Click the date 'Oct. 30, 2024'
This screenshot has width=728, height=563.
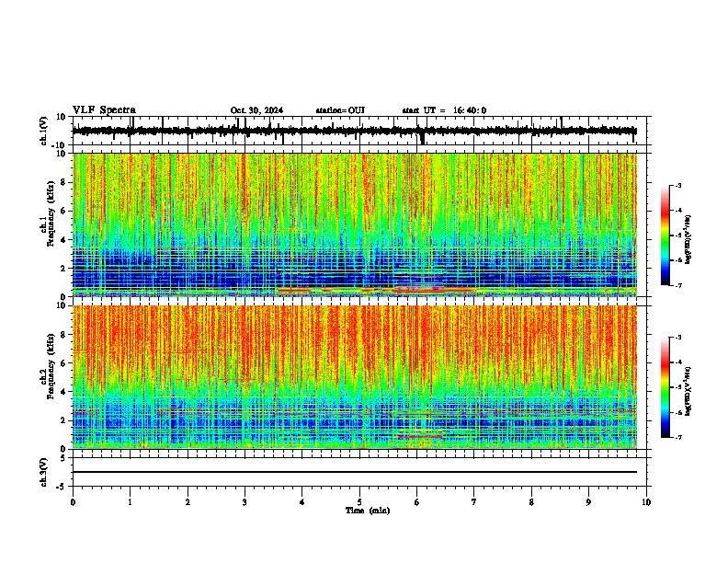[x=256, y=110]
